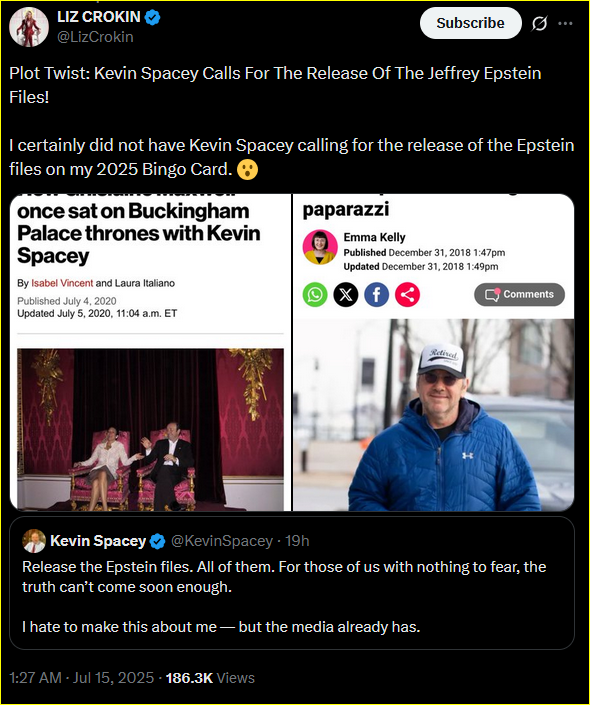Open the Comments button in the article
This screenshot has height=705, width=590.
point(519,294)
